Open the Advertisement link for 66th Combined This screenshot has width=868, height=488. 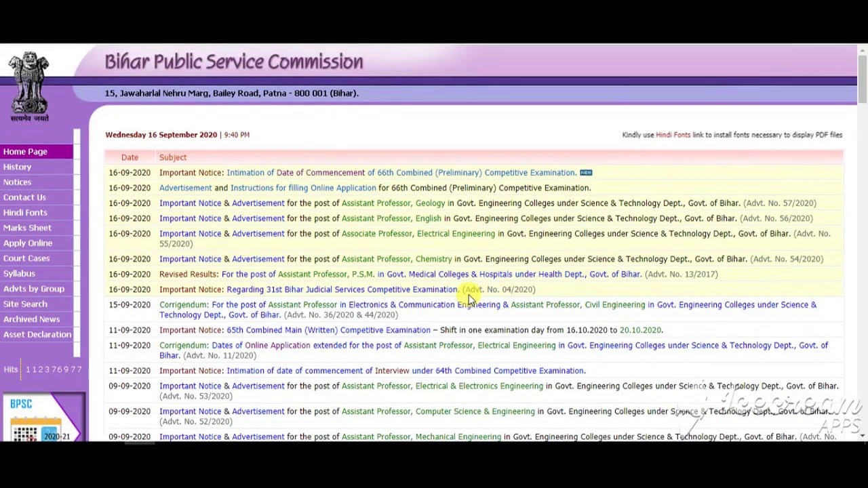click(x=185, y=188)
